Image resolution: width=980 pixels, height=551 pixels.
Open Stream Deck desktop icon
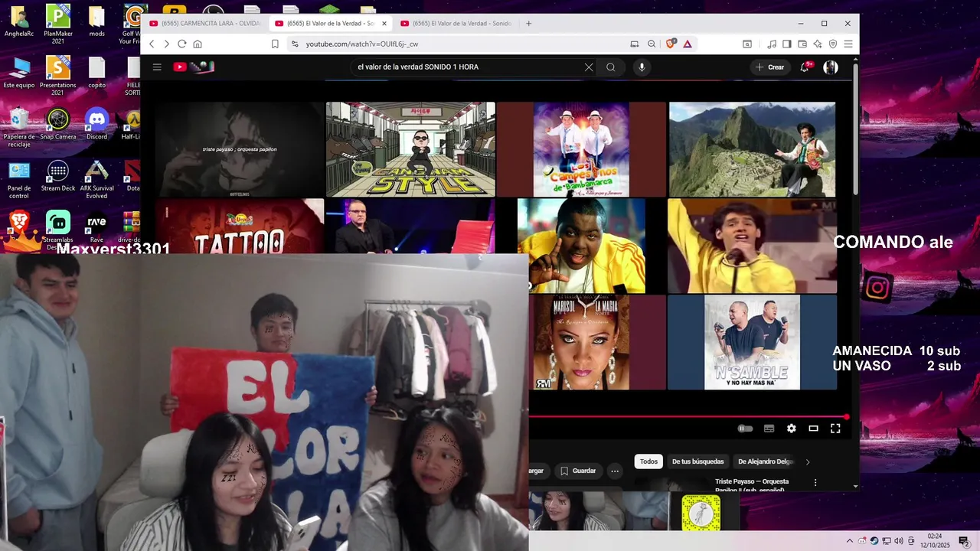click(58, 176)
